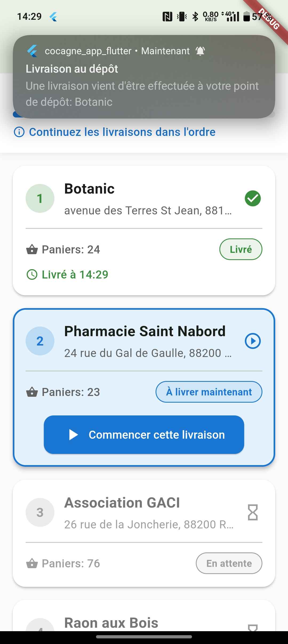This screenshot has width=288, height=644.
Task: Tap the Flutter app icon in the notification
Action: 33,51
